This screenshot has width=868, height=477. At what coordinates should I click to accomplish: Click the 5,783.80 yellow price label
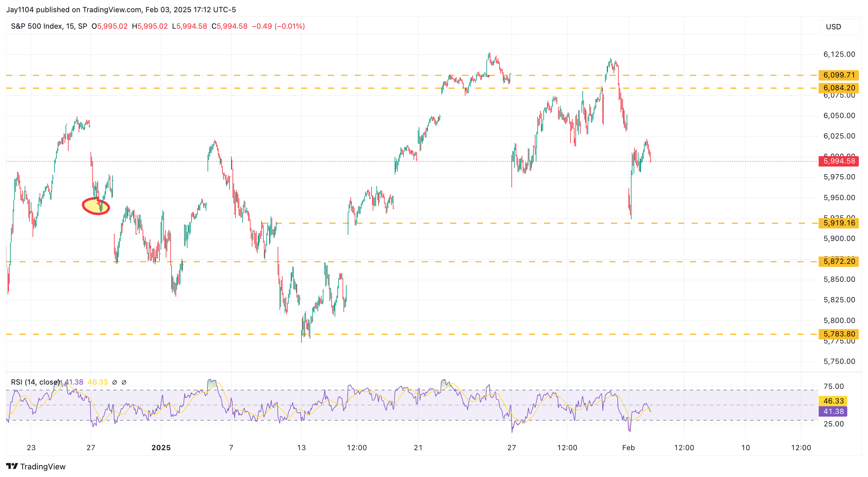[x=839, y=334]
